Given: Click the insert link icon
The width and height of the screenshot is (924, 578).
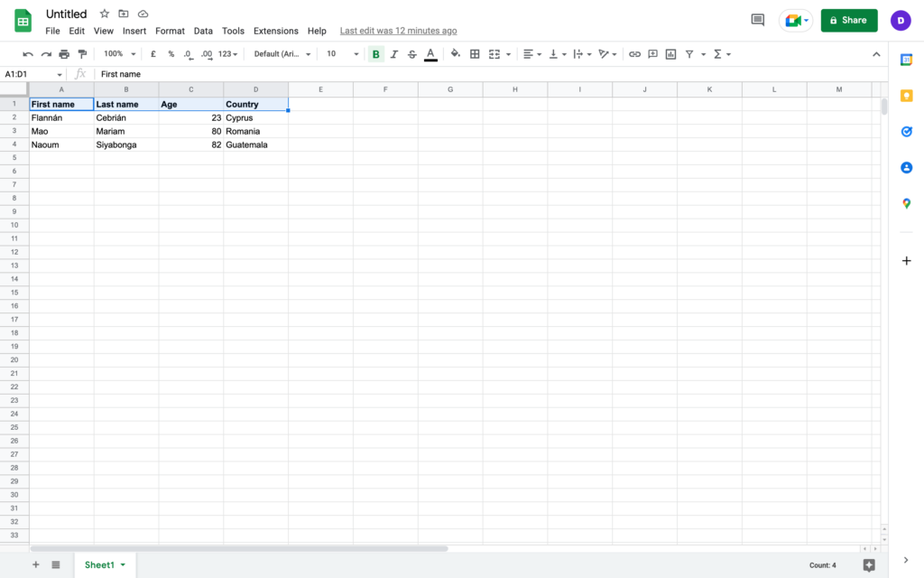Looking at the screenshot, I should [634, 54].
